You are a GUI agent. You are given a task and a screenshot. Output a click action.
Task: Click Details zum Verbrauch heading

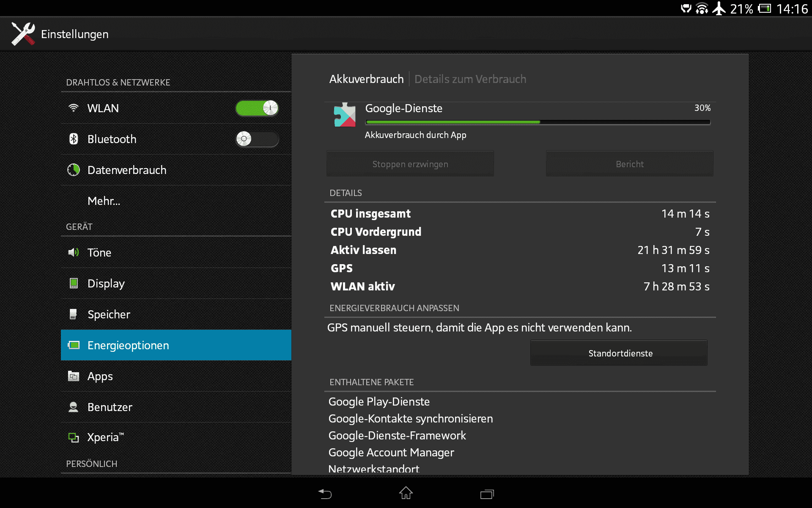point(470,79)
